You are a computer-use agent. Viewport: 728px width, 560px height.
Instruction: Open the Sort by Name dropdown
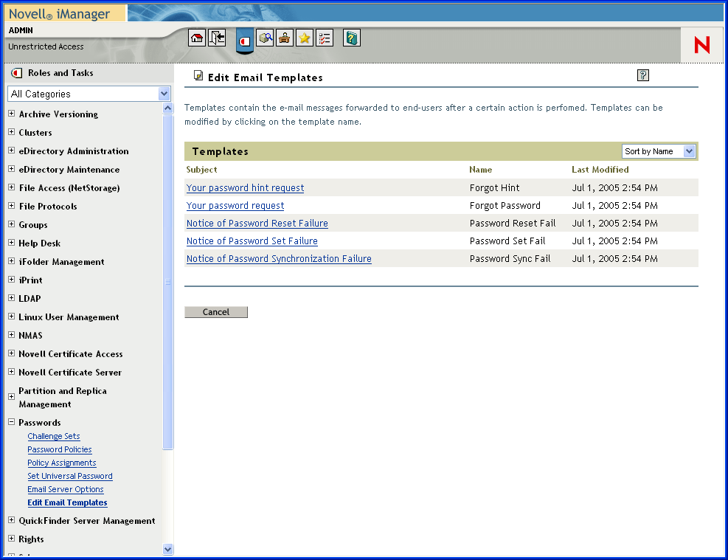[687, 151]
